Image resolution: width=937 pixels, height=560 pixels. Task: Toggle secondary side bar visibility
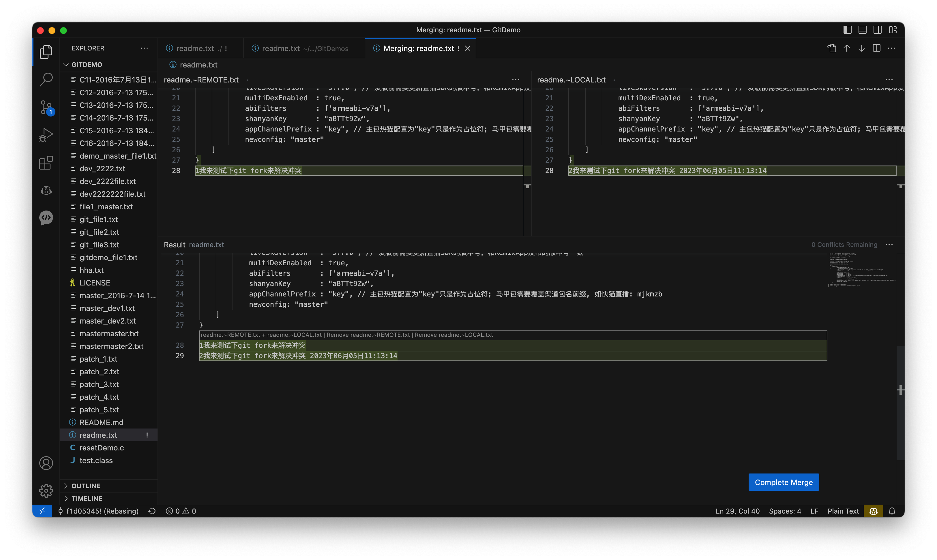tap(877, 30)
